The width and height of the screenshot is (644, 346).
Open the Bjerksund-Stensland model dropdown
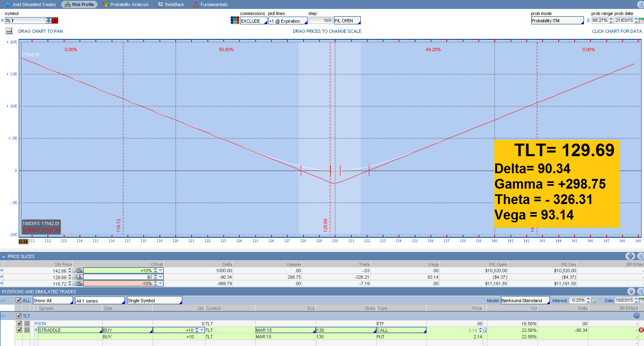pos(525,301)
